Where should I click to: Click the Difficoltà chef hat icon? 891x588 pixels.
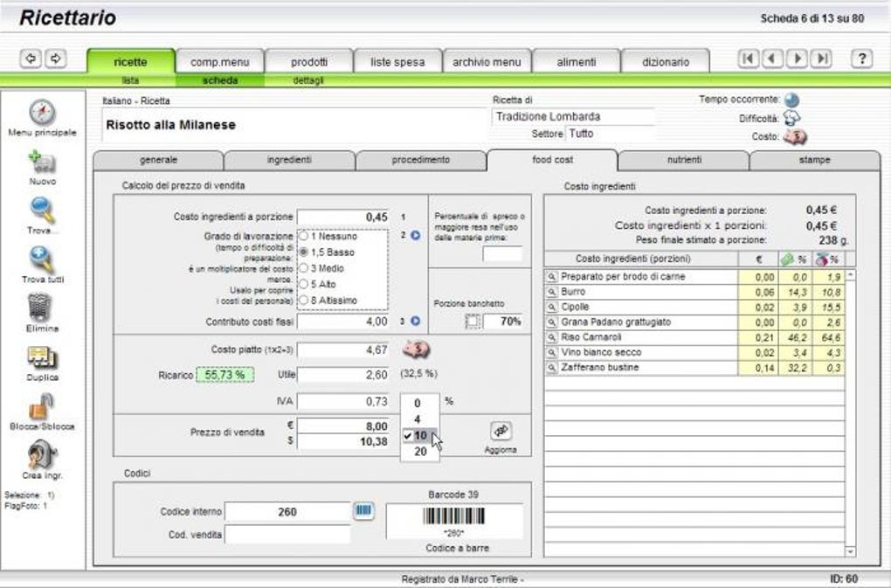tap(791, 118)
